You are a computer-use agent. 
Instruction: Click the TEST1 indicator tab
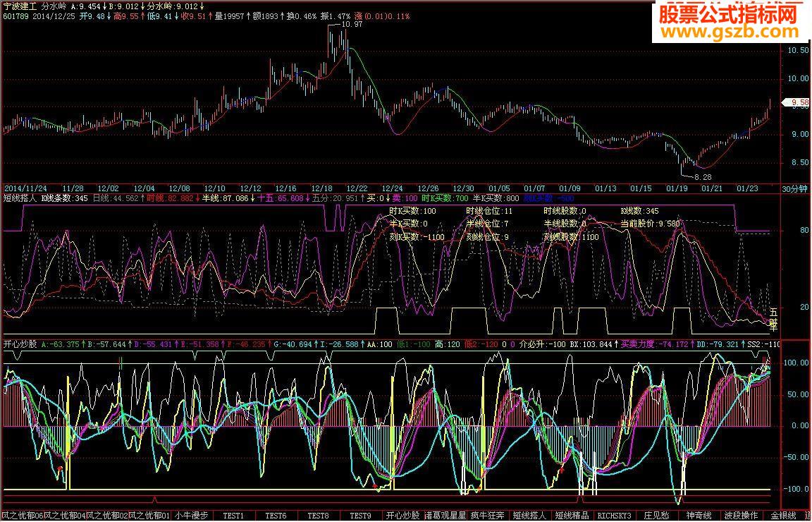click(x=233, y=516)
